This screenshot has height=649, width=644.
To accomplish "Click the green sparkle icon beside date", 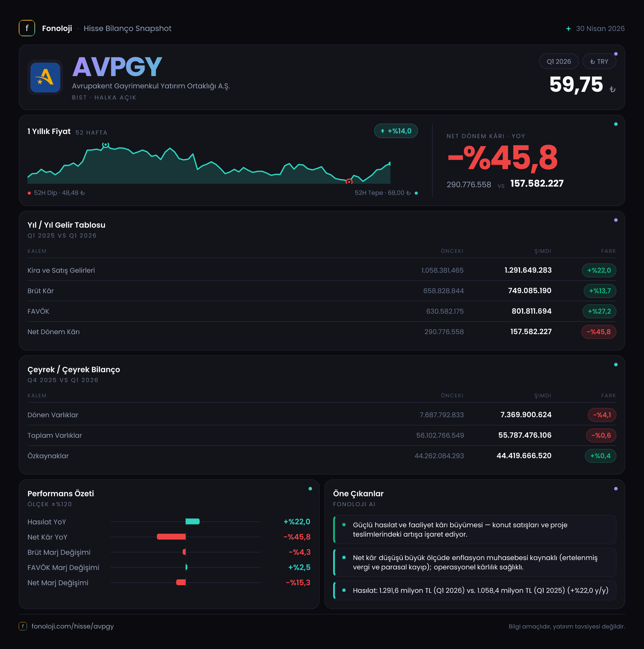I will (x=568, y=29).
